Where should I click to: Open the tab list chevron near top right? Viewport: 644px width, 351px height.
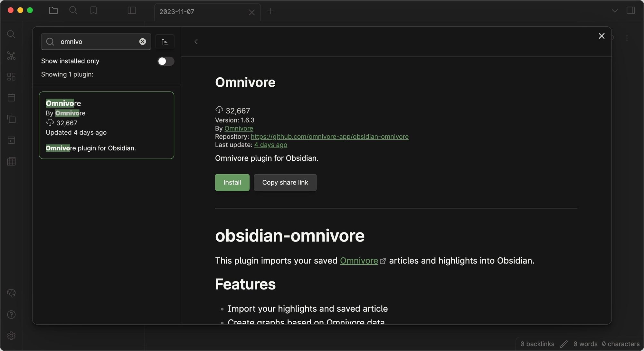[614, 11]
